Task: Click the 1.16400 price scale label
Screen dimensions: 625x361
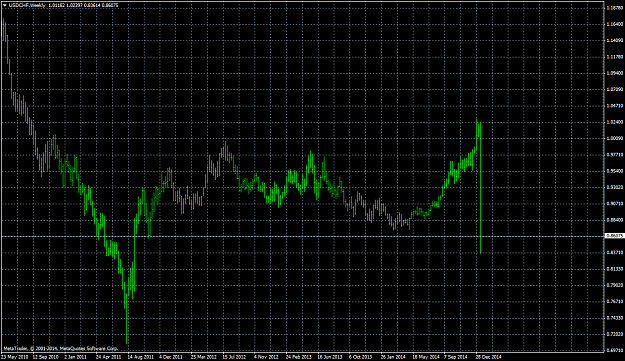Action: (615, 24)
